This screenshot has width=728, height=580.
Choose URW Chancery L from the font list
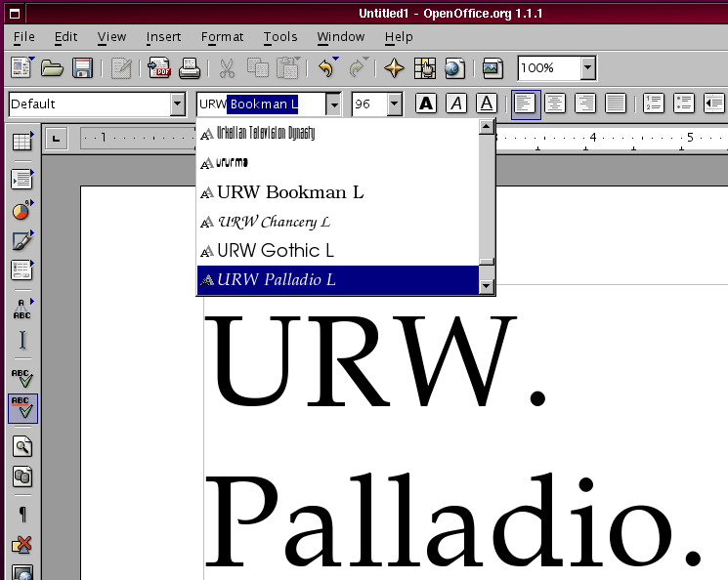coord(337,222)
